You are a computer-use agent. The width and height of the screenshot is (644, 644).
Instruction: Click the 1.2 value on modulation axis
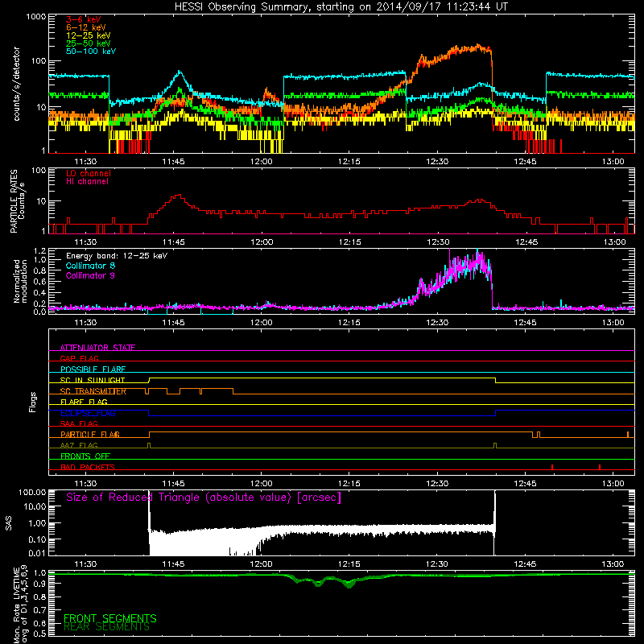coord(39,250)
